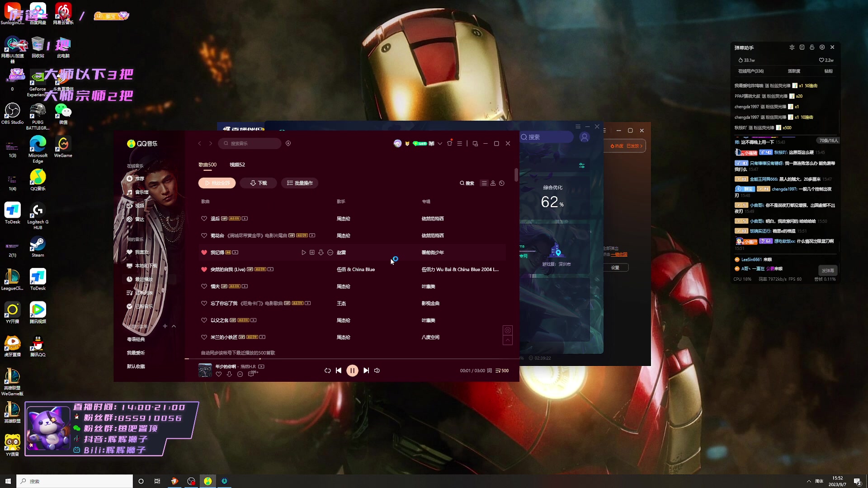The image size is (868, 488).
Task: Open MV for song 退后
Action: pos(245,219)
